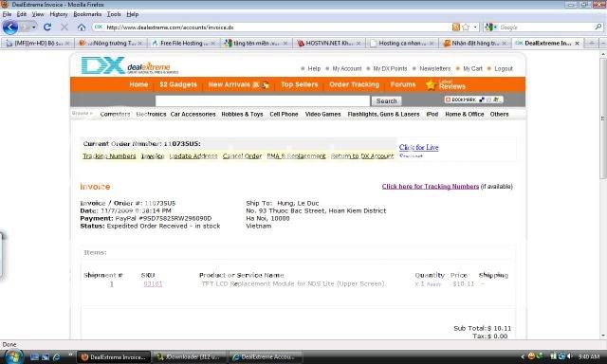Browse Flashlights, Guns & Lasers category
The width and height of the screenshot is (607, 364).
(383, 114)
